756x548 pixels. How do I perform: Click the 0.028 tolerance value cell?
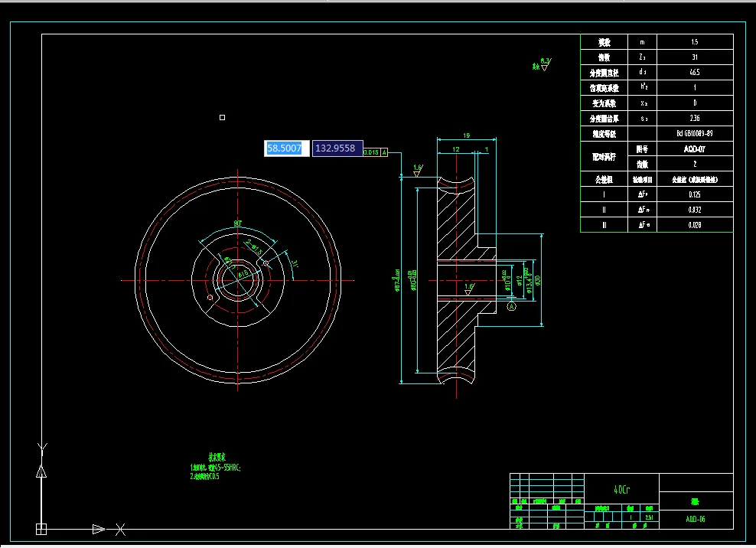pyautogui.click(x=695, y=225)
